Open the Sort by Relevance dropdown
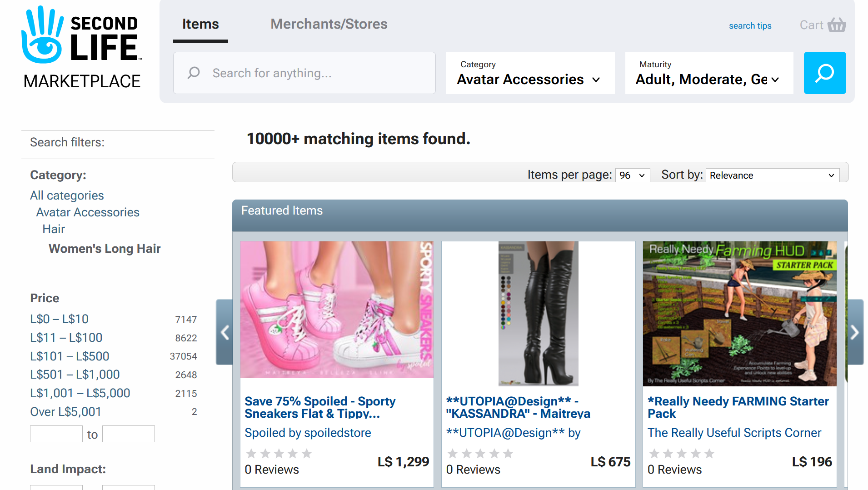 pyautogui.click(x=772, y=175)
